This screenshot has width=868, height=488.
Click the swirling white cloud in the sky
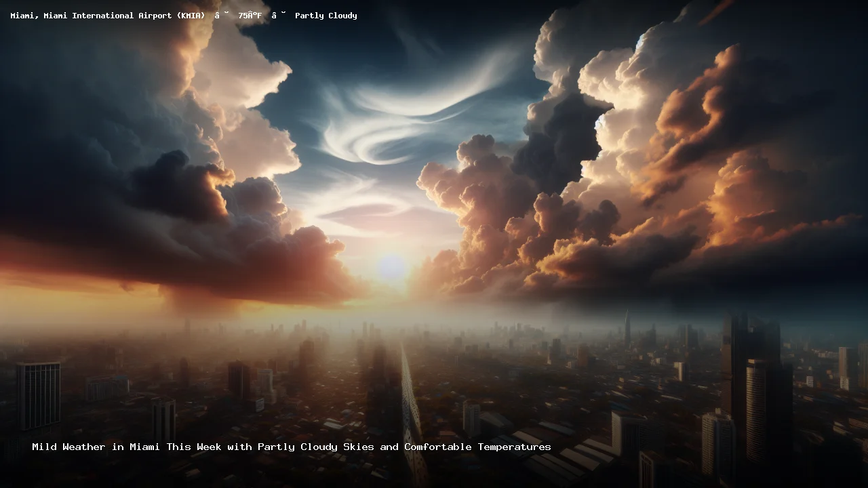click(x=380, y=129)
